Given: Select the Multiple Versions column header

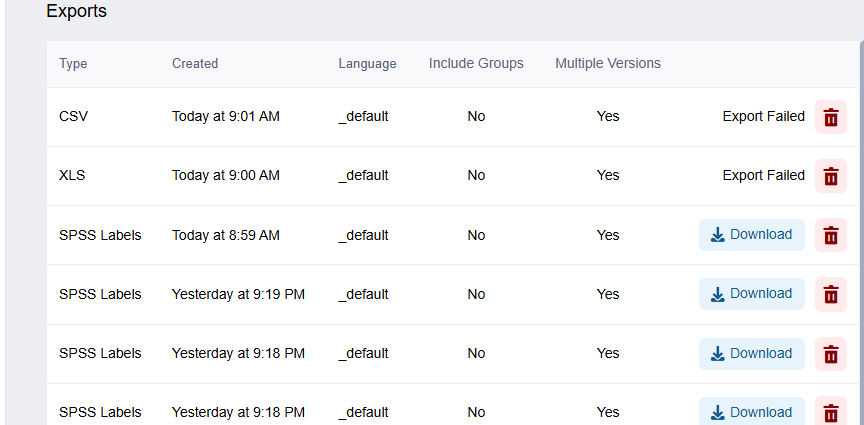Looking at the screenshot, I should tap(608, 63).
